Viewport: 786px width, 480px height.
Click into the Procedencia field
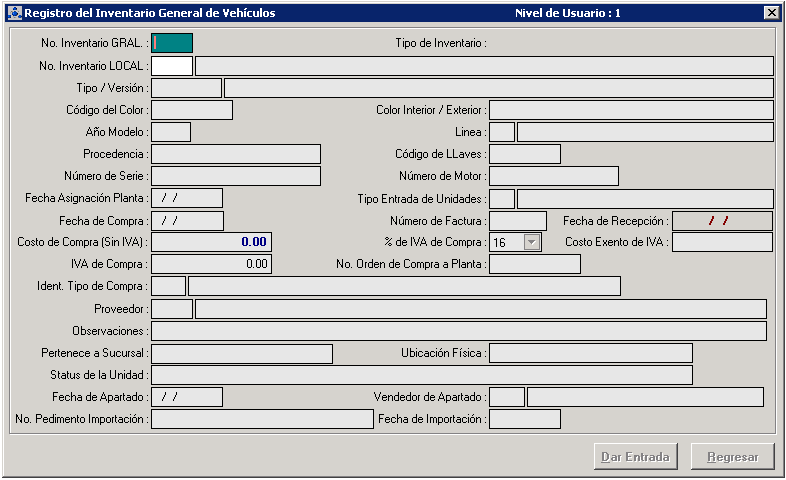coord(235,154)
